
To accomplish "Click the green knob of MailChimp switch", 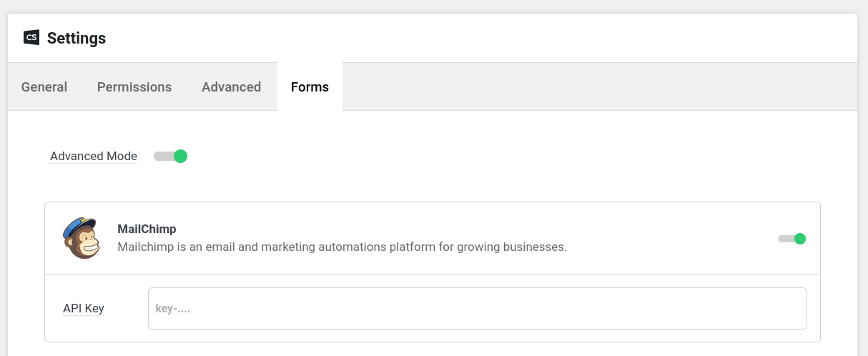I will [x=799, y=239].
